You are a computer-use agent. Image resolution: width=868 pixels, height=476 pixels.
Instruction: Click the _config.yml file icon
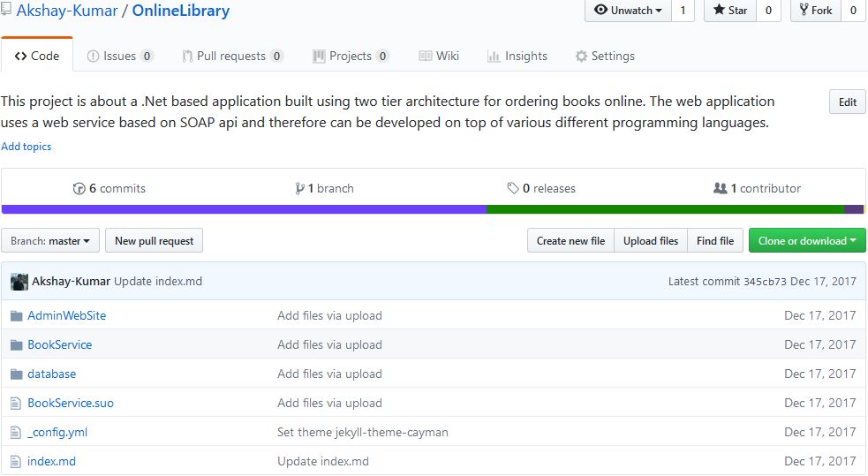coord(16,433)
